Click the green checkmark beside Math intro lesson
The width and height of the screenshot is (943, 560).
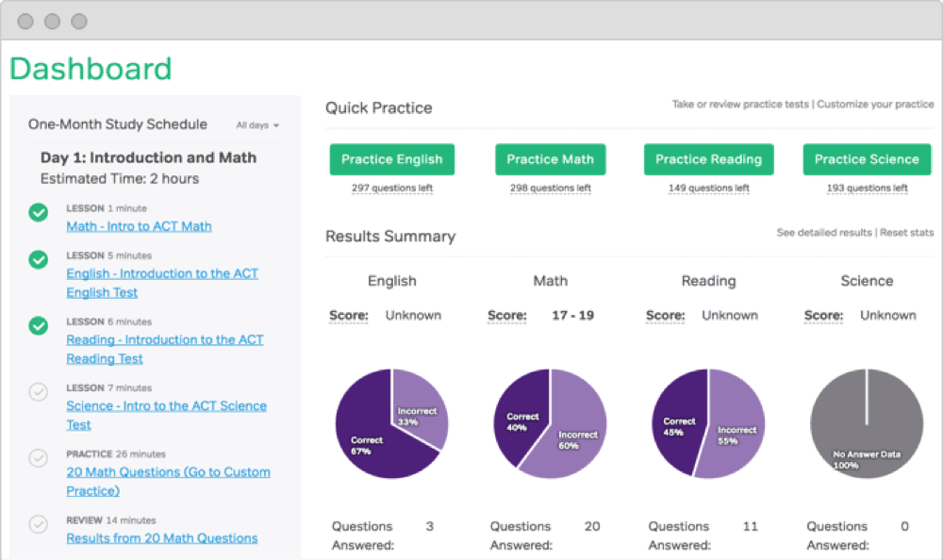38,213
